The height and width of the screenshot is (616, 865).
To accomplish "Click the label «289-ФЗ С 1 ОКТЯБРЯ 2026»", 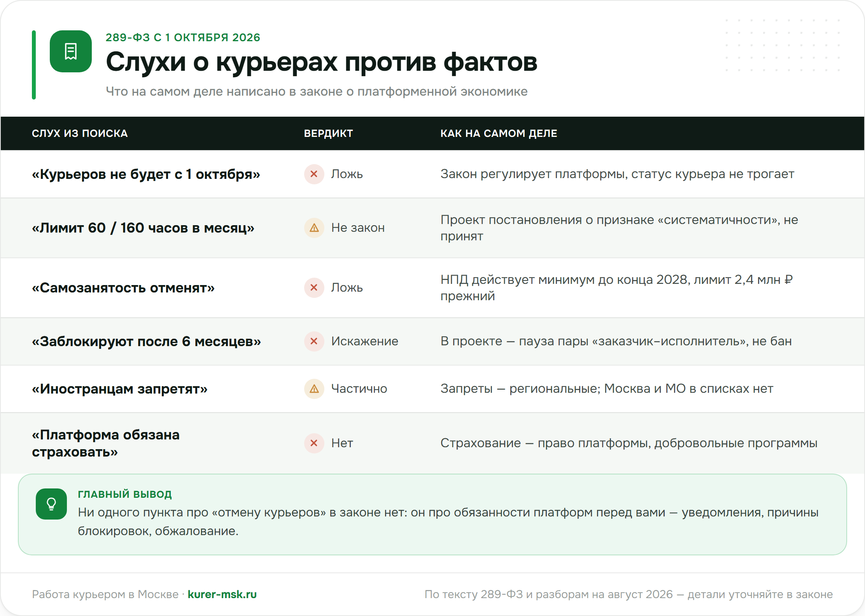I will [x=183, y=37].
